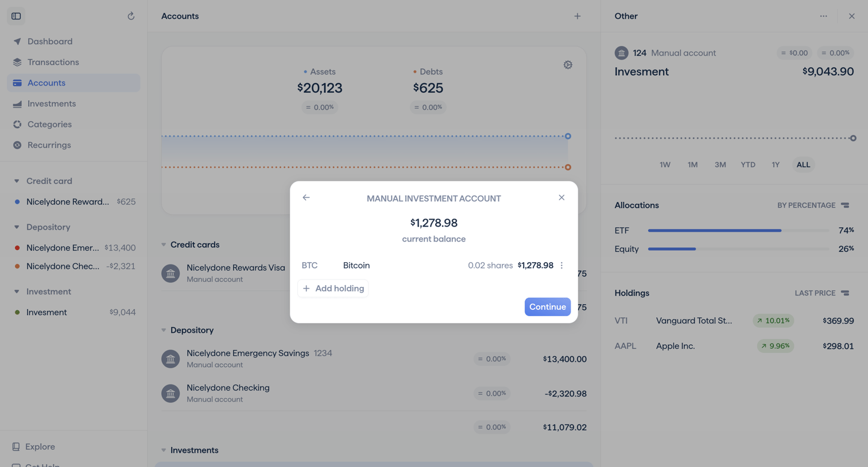Toggle the sidebar panel icon

[x=16, y=16]
